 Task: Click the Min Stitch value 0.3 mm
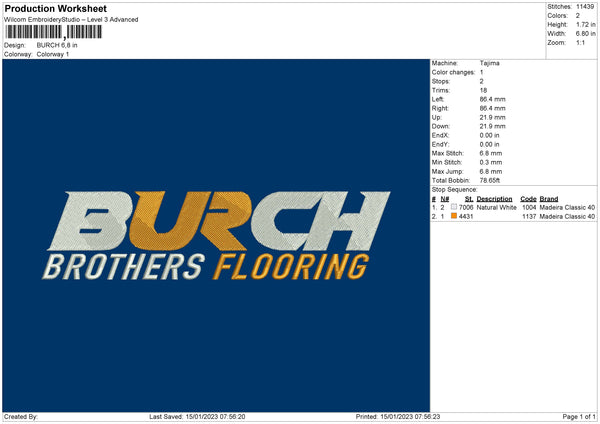[491, 162]
